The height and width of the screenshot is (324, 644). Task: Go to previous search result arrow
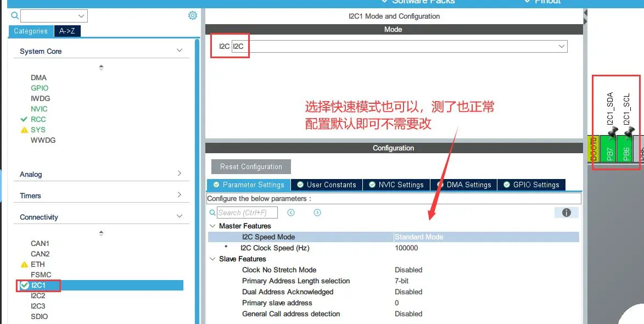[x=291, y=213]
